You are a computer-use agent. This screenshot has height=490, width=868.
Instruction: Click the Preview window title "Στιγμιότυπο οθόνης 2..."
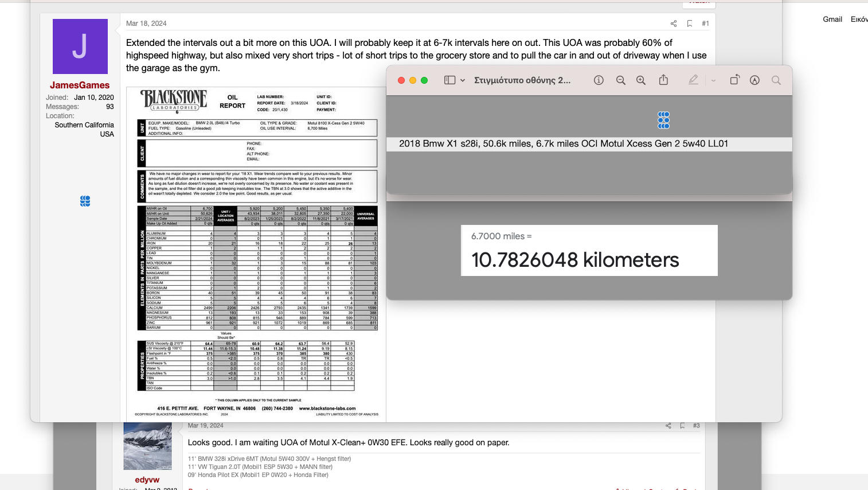[522, 80]
